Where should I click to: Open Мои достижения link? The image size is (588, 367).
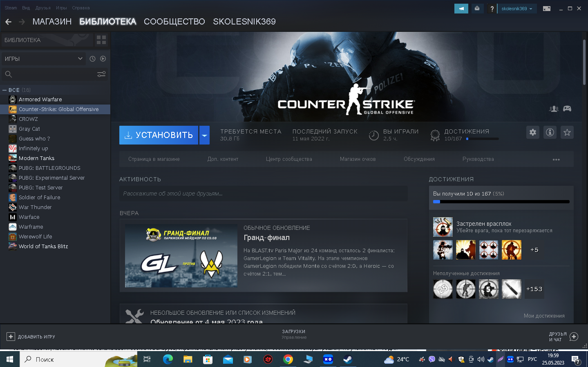544,316
